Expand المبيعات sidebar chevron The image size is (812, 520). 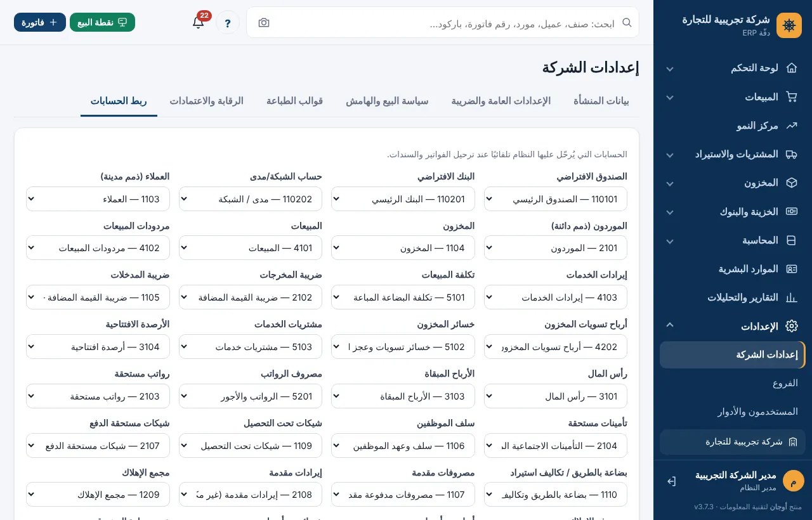(x=670, y=98)
